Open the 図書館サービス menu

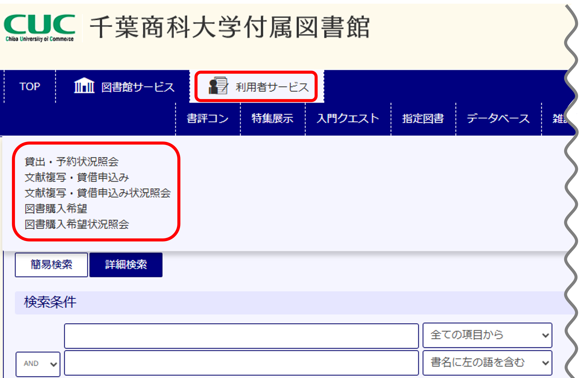point(137,87)
